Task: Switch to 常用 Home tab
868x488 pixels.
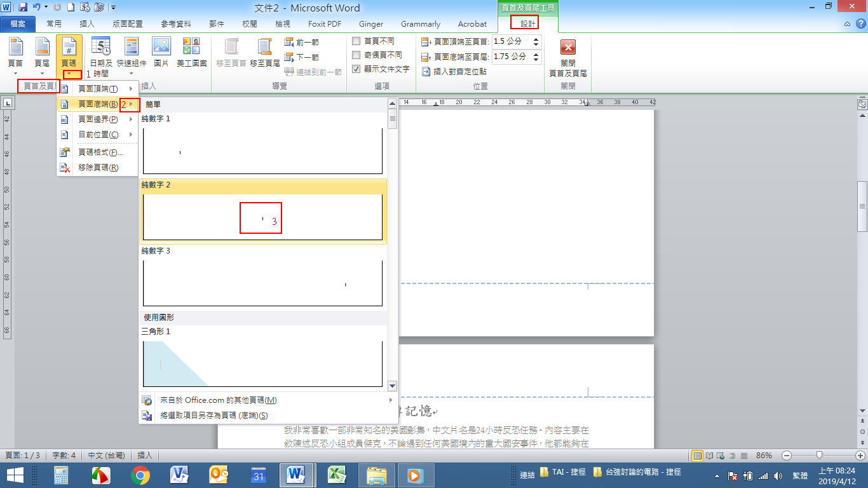Action: (x=54, y=24)
